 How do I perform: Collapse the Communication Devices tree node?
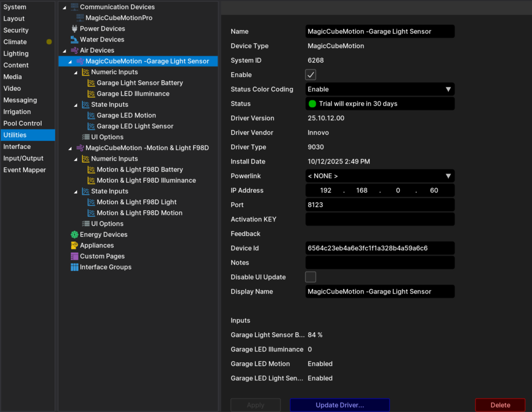(64, 8)
